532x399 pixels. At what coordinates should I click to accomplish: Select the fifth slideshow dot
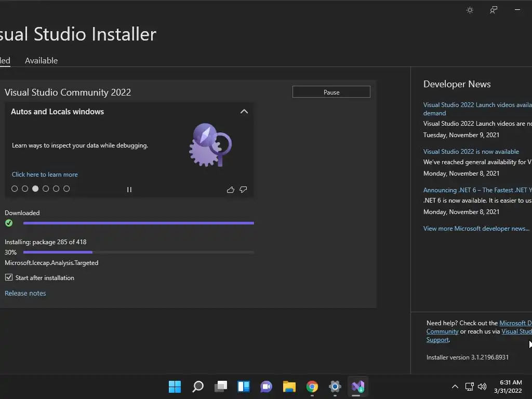56,189
